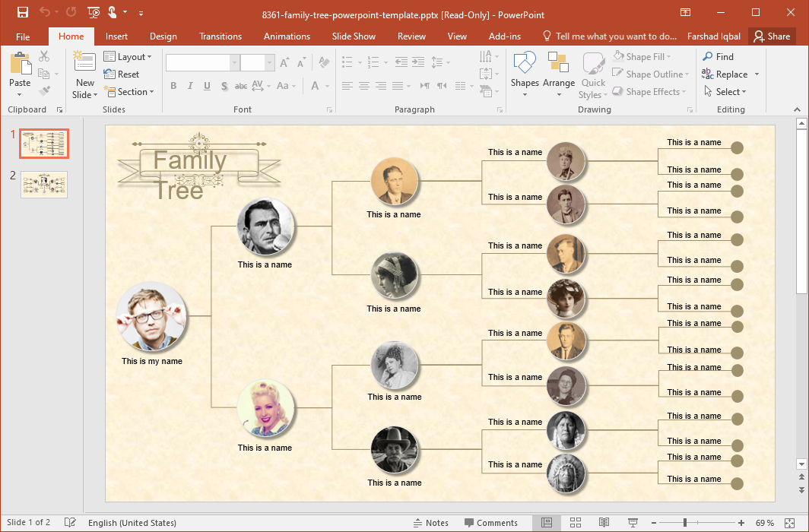Expand the Section dropdown
This screenshot has width=809, height=532.
pos(128,92)
